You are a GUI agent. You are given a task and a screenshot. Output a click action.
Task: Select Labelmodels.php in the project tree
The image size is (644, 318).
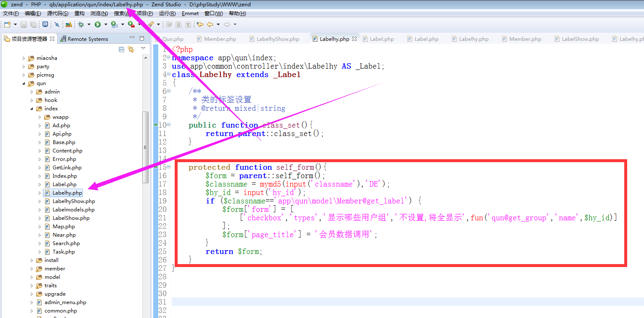tap(73, 210)
